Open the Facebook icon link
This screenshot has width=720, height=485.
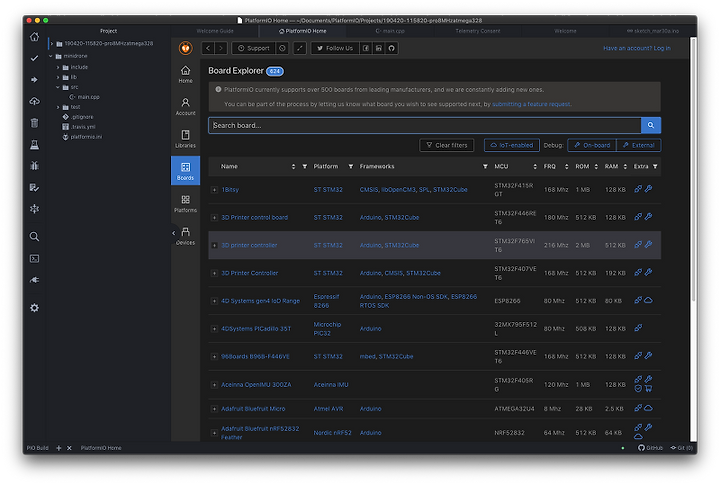tap(366, 48)
